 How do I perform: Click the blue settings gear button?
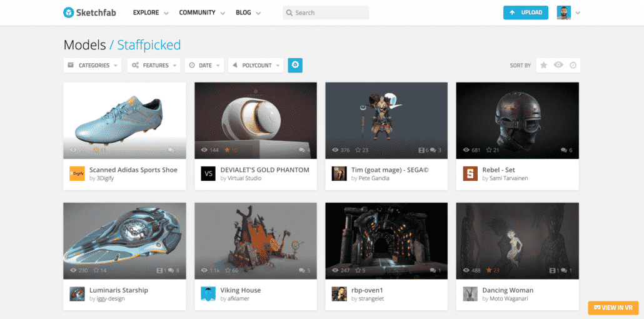click(x=295, y=65)
